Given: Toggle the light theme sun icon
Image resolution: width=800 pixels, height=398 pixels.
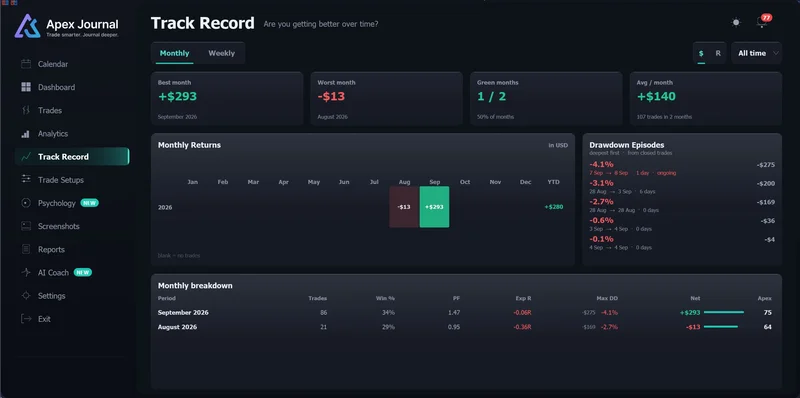Looking at the screenshot, I should tap(736, 22).
